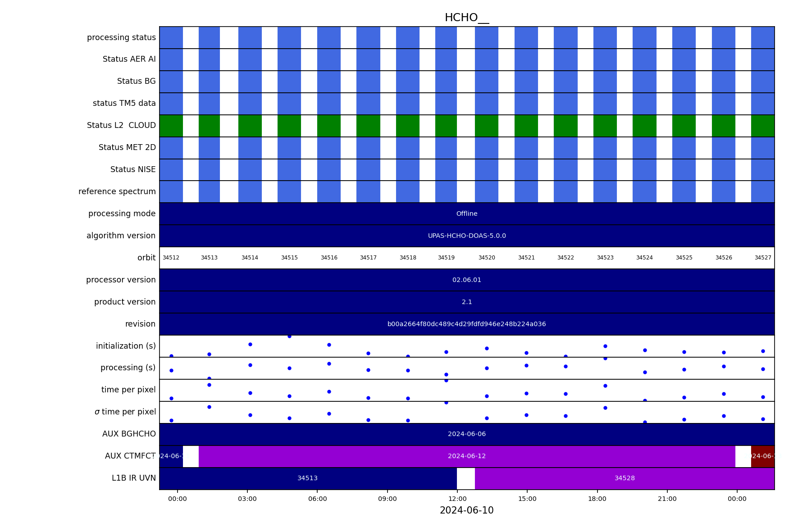The height and width of the screenshot is (532, 798).
Task: Click the 'status TM5 data' row label
Action: [x=124, y=104]
